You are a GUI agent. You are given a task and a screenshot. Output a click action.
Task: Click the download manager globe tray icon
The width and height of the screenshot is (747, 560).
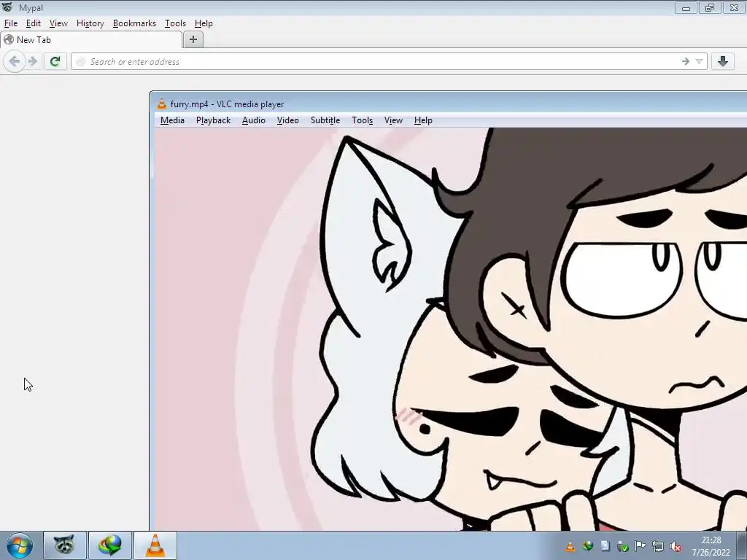[587, 546]
